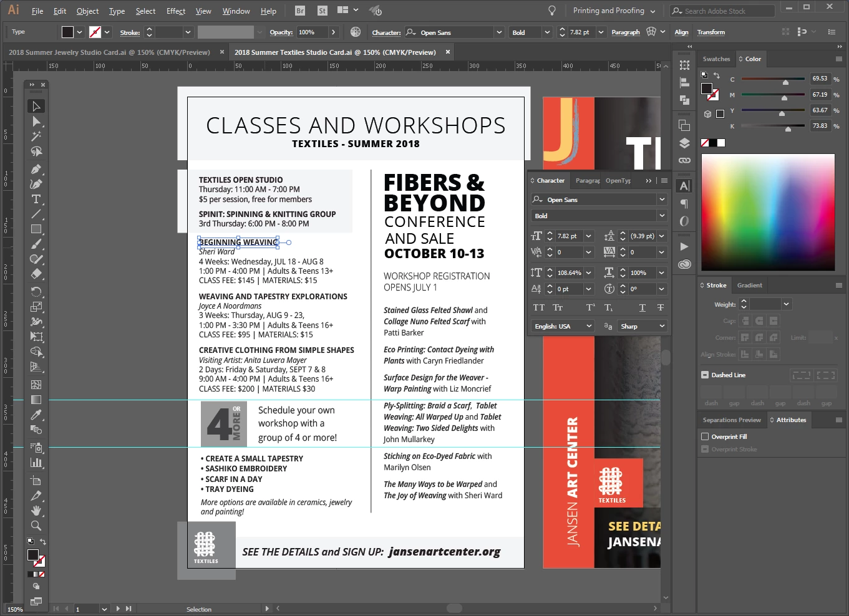This screenshot has width=849, height=616.
Task: Open the Sharp anti-aliasing dropdown
Action: point(643,326)
